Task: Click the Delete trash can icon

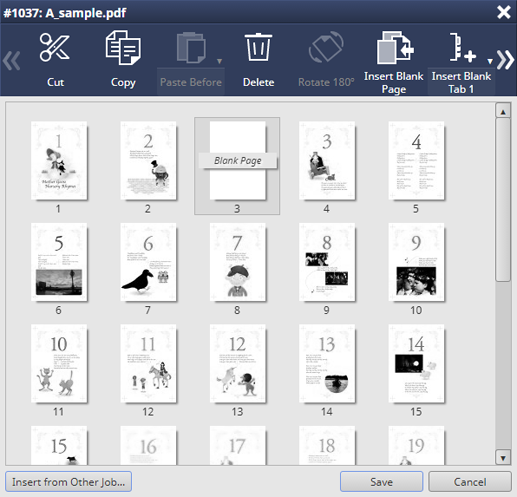Action: tap(258, 47)
